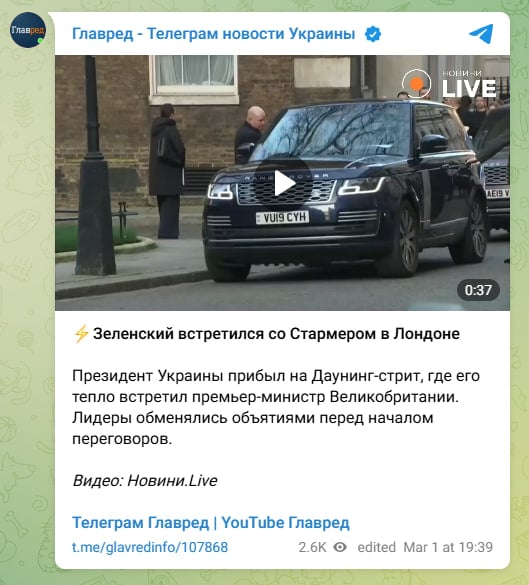
Task: Click the 2.6K view count
Action: 312,547
